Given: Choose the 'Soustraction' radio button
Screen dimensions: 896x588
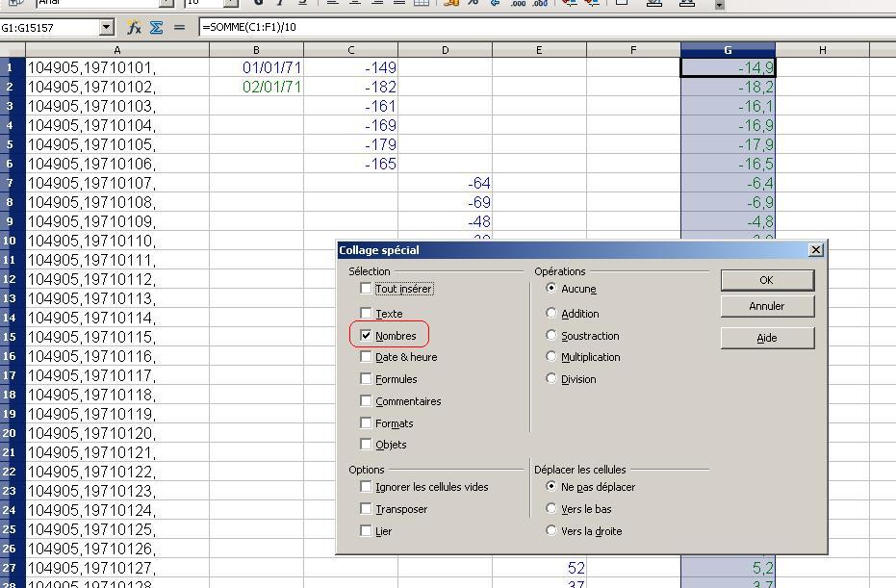Looking at the screenshot, I should [550, 335].
